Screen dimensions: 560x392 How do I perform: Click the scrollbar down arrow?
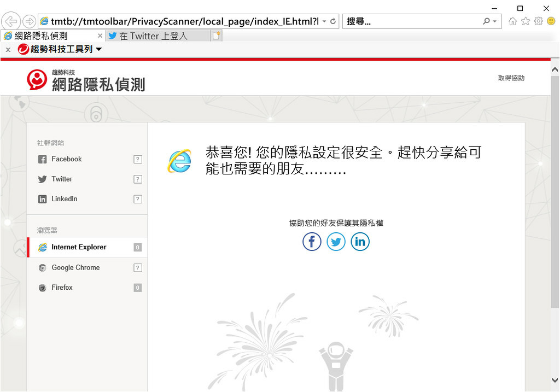tap(555, 380)
